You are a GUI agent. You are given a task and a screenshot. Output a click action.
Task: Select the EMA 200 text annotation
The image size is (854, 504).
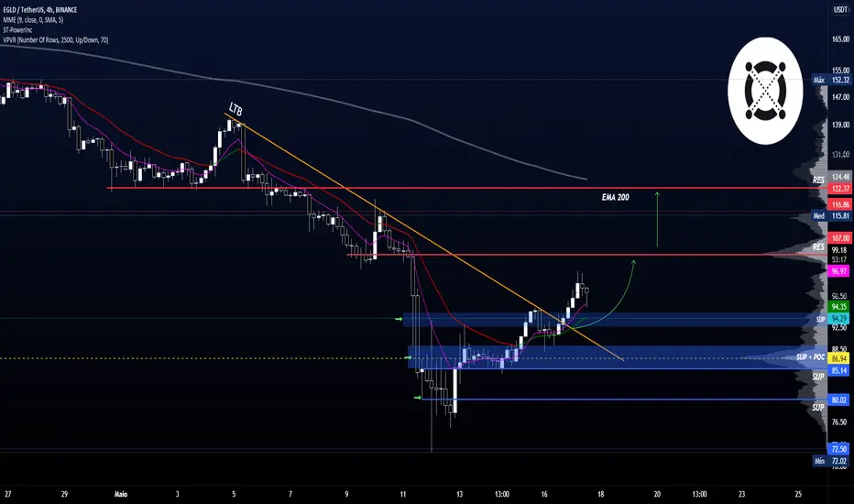click(x=616, y=197)
